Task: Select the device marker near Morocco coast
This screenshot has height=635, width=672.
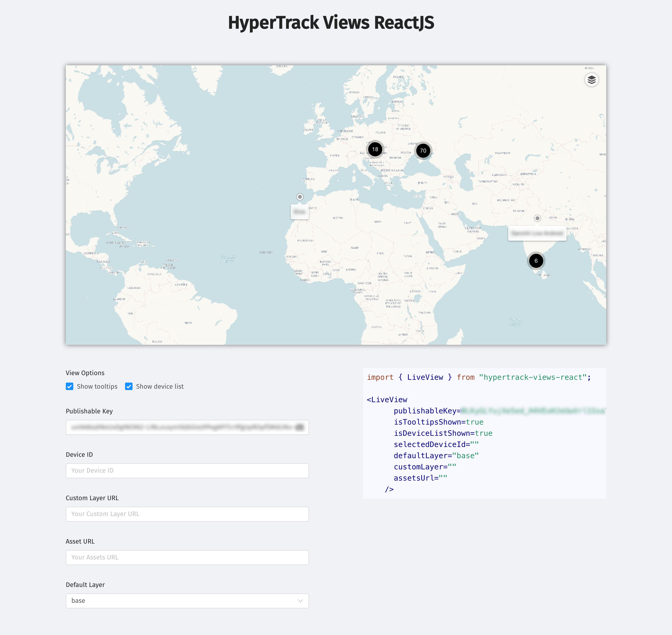Action: [300, 197]
